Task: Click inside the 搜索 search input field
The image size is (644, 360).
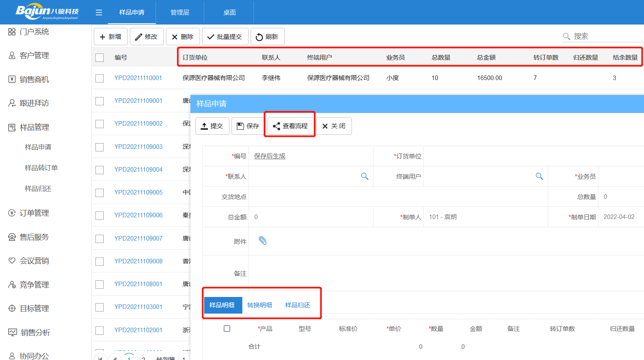Action: coord(598,36)
